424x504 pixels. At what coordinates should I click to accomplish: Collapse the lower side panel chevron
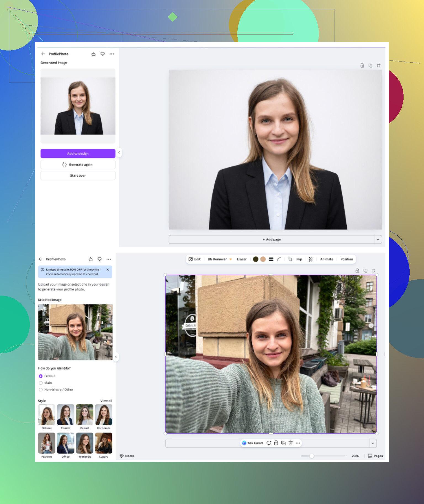point(116,357)
